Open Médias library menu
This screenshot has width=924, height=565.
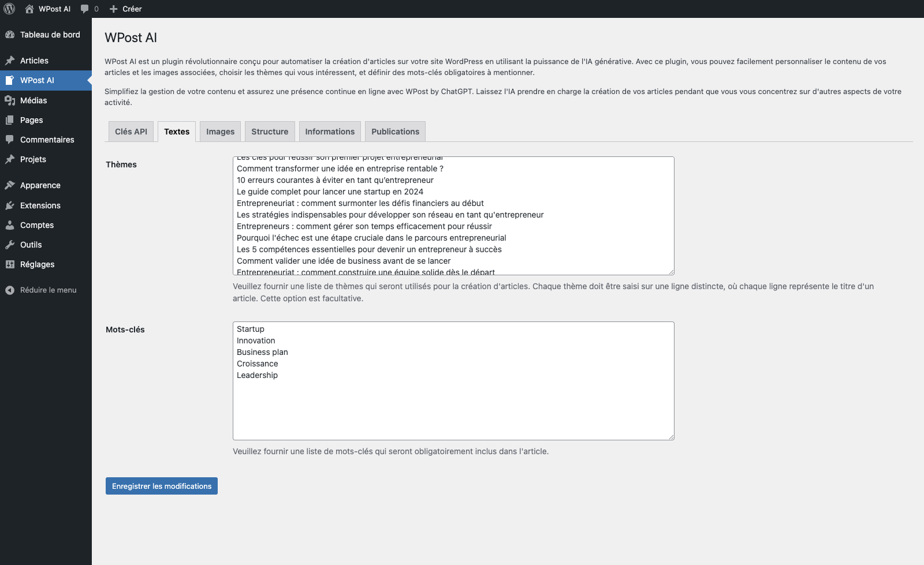tap(46, 100)
